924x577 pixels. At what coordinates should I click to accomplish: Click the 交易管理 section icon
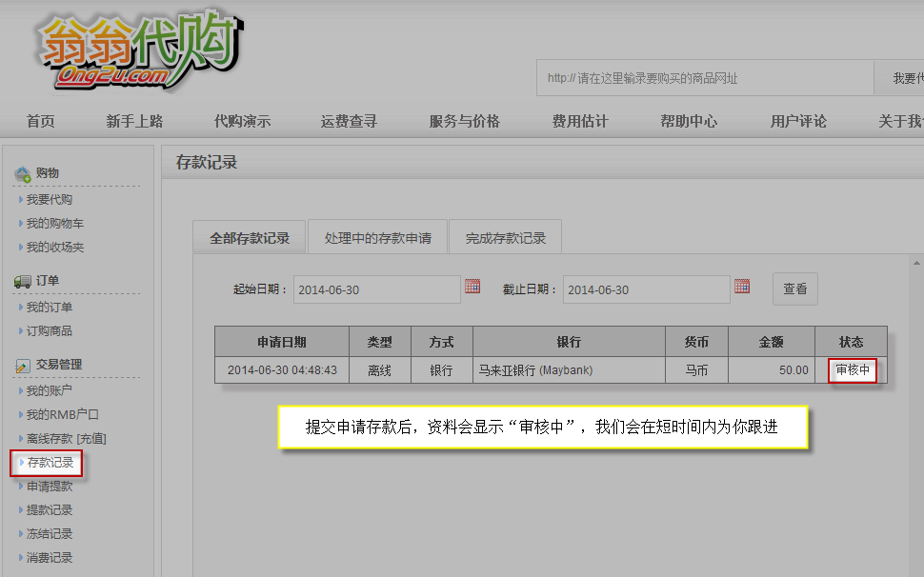pos(23,366)
